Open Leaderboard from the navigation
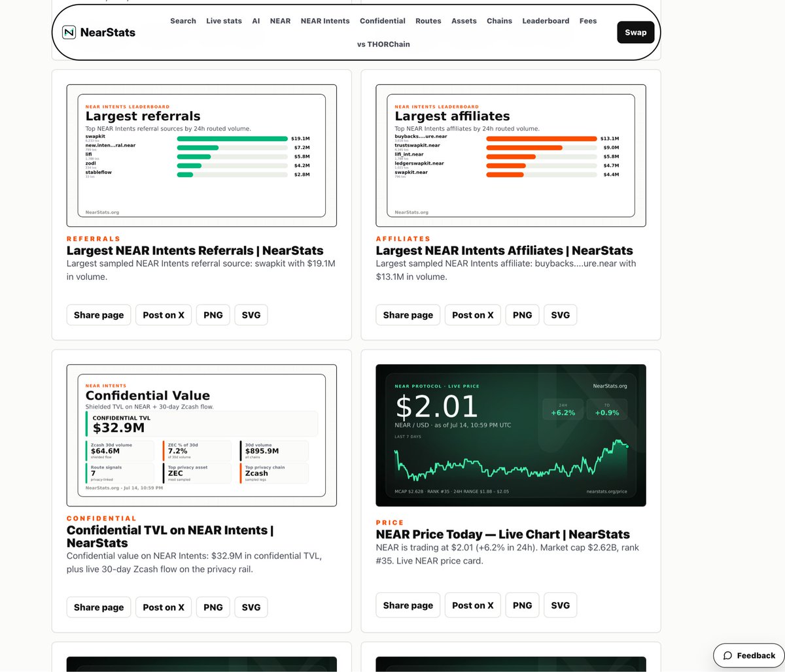The image size is (785, 672). (x=546, y=21)
